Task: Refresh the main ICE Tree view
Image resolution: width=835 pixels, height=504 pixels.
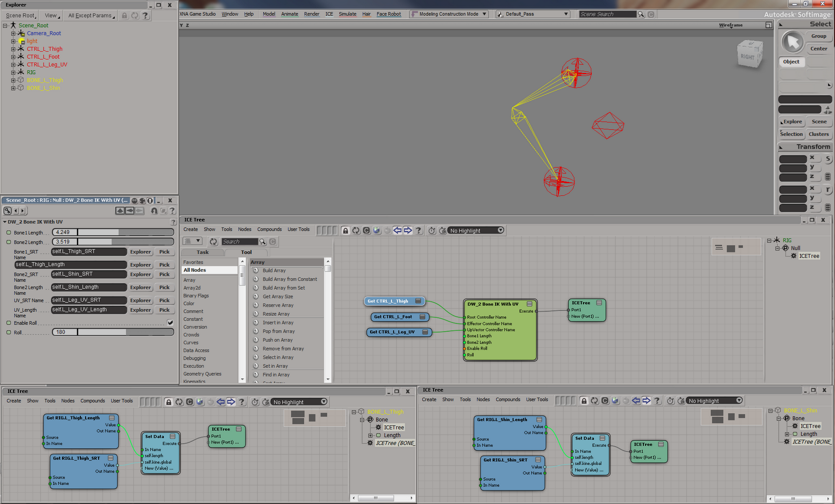Action: (x=356, y=231)
